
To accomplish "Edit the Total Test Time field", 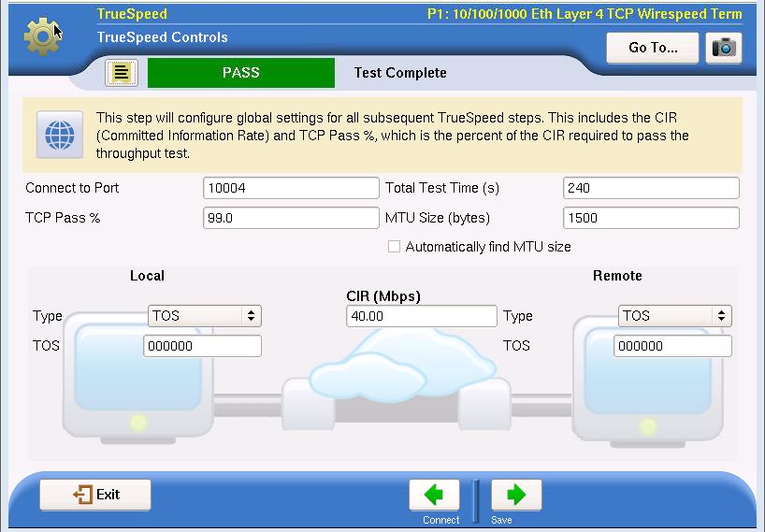I will 651,188.
